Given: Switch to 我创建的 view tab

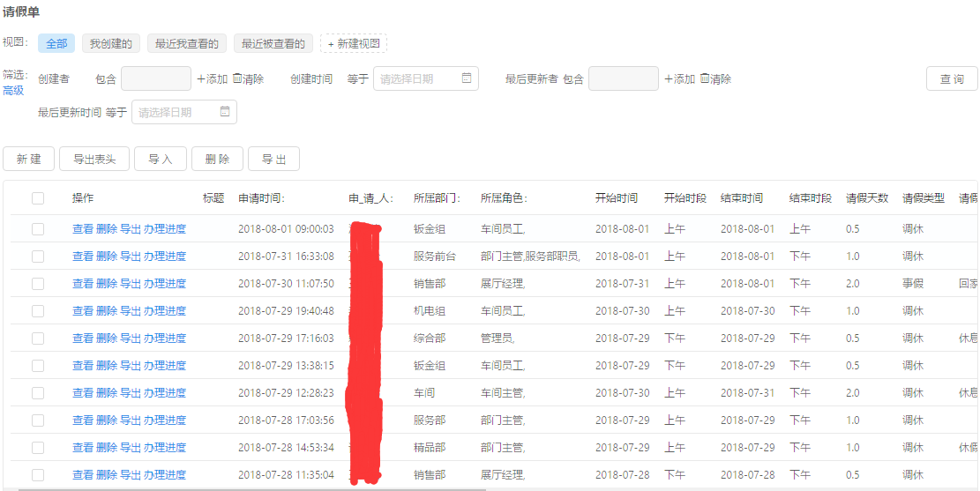Looking at the screenshot, I should coord(110,43).
